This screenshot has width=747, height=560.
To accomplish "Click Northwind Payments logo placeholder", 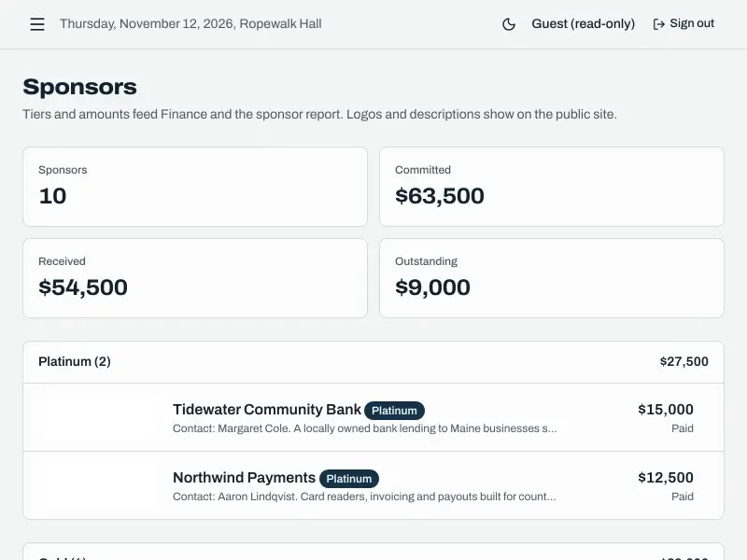I will click(100, 485).
